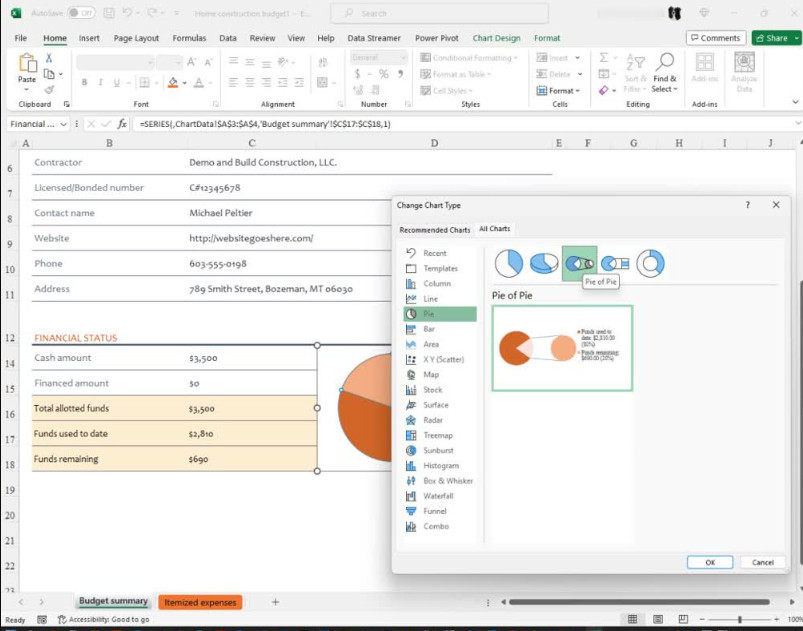The image size is (803, 631).
Task: Switch to Itemized expenses sheet tab
Action: [200, 602]
